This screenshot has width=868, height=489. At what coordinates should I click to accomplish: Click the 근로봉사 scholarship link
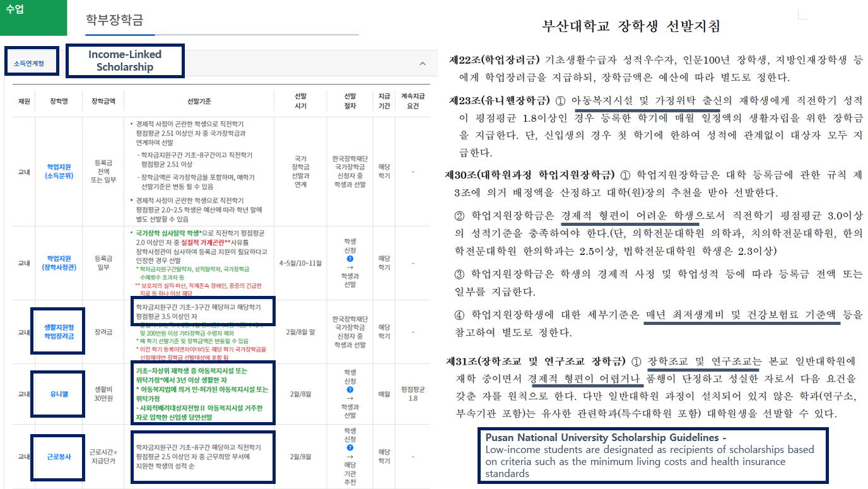tap(59, 456)
